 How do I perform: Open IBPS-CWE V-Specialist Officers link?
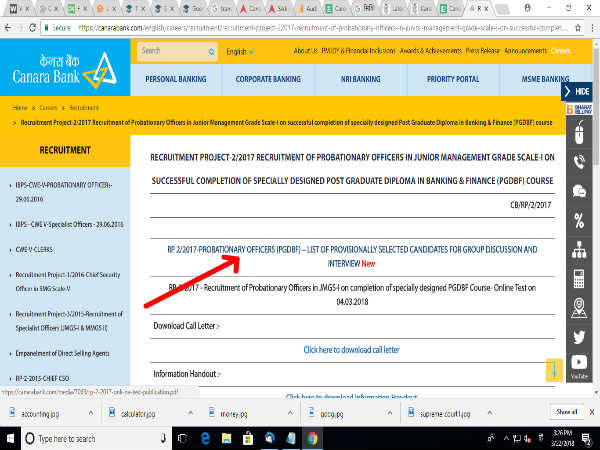tap(69, 224)
